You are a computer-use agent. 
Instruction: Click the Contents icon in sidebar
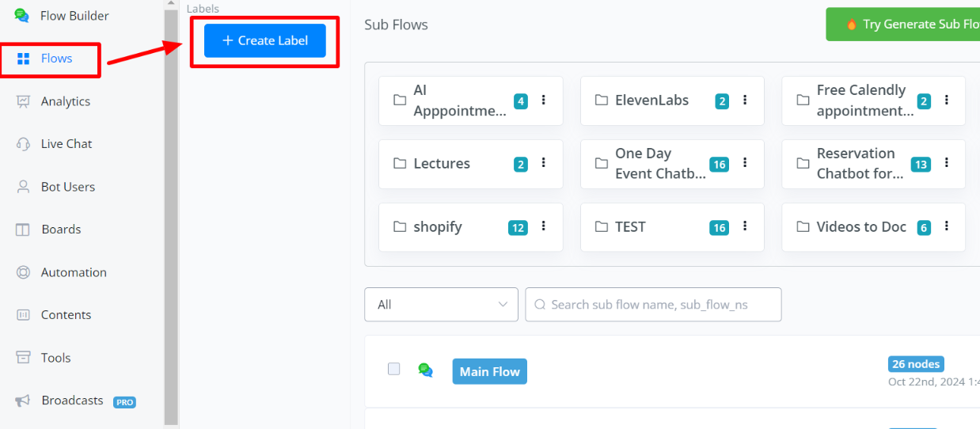(24, 315)
